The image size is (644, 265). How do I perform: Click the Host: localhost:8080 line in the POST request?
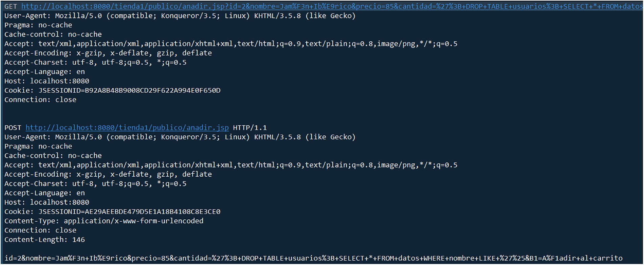(x=47, y=202)
